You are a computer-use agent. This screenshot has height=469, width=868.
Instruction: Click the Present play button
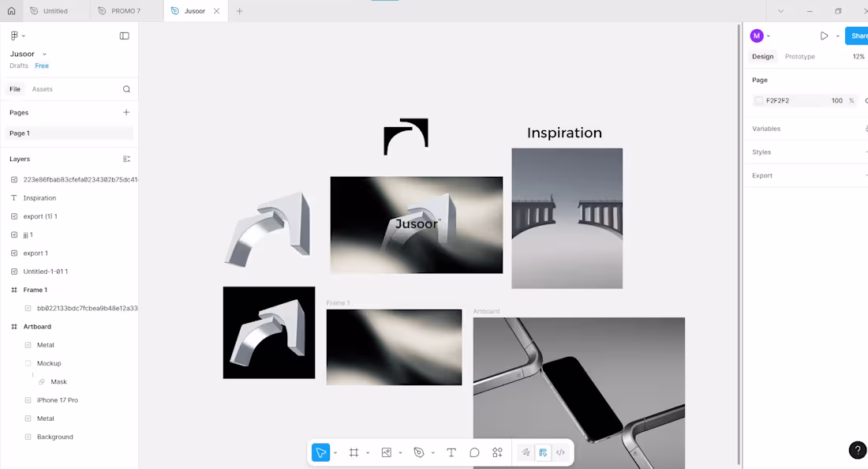coord(824,36)
